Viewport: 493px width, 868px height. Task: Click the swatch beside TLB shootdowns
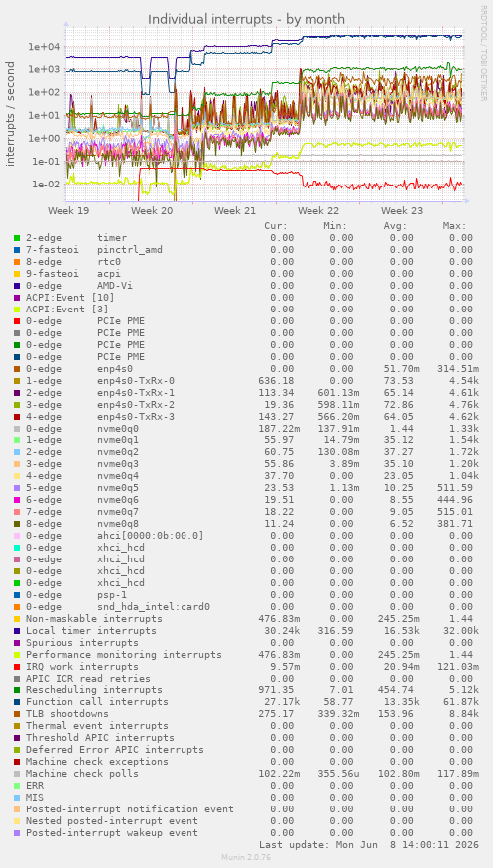click(x=17, y=714)
